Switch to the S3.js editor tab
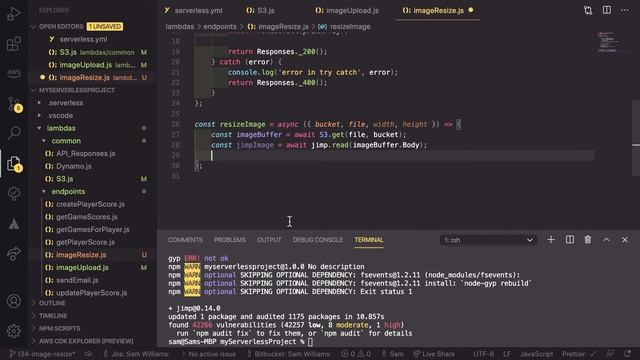Image resolution: width=640 pixels, height=360 pixels. point(260,11)
